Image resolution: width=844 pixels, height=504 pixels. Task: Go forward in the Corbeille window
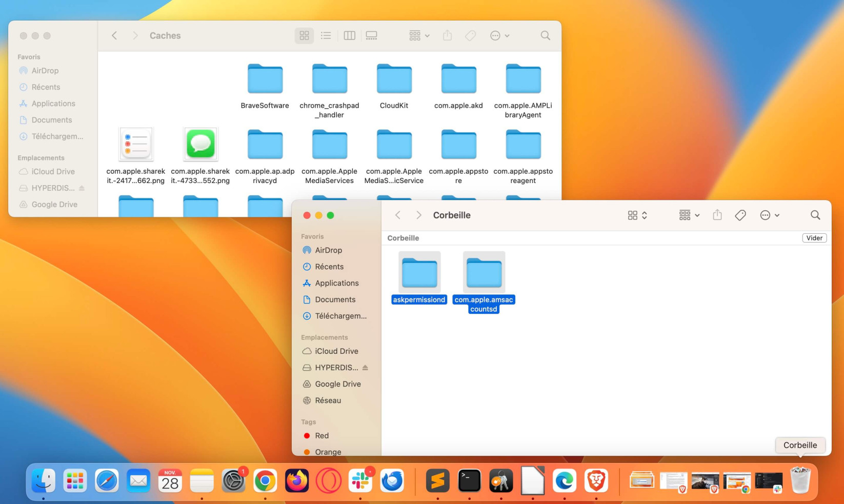(419, 215)
